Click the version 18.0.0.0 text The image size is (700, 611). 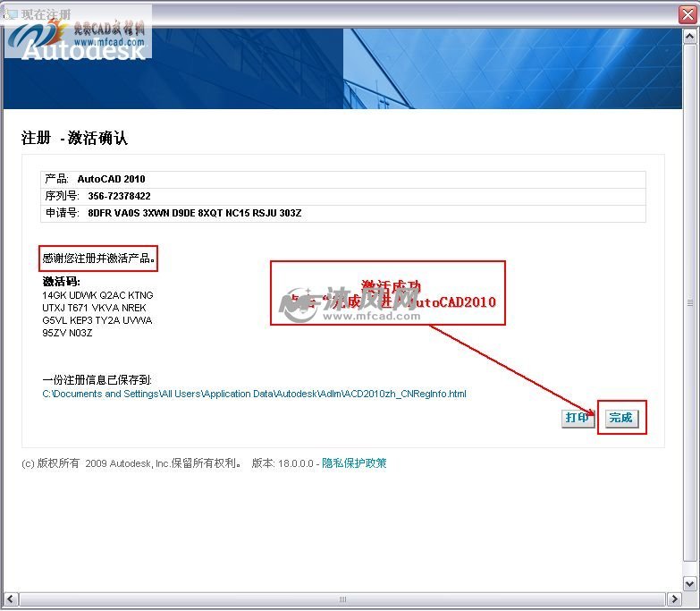[283, 463]
